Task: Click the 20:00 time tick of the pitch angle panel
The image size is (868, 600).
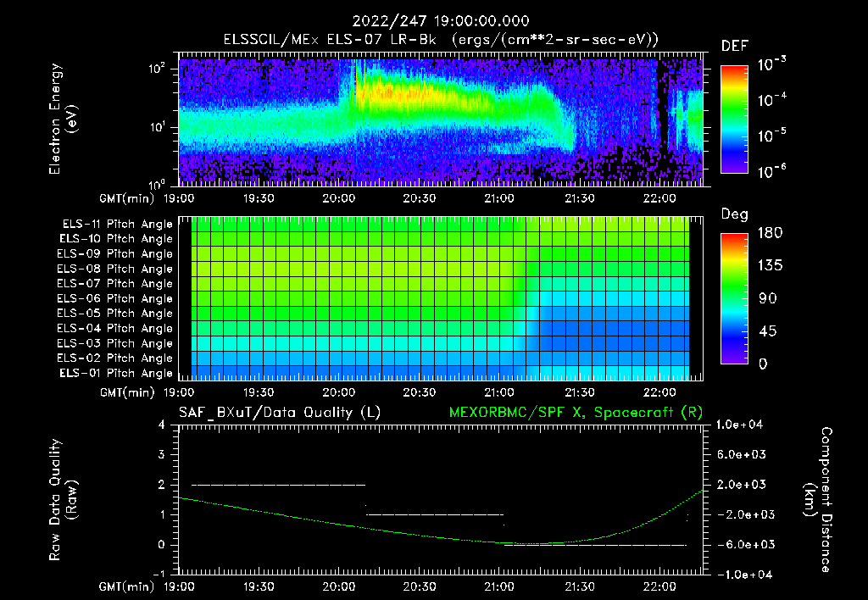Action: click(339, 392)
